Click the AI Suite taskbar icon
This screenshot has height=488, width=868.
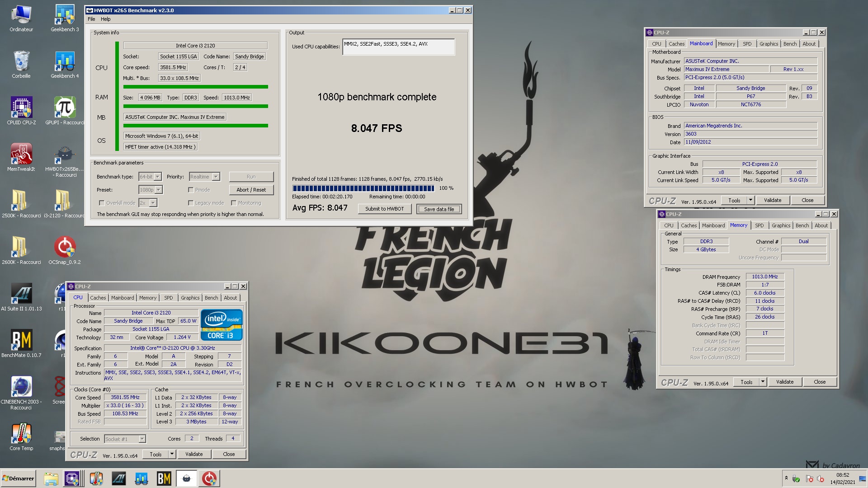click(118, 479)
